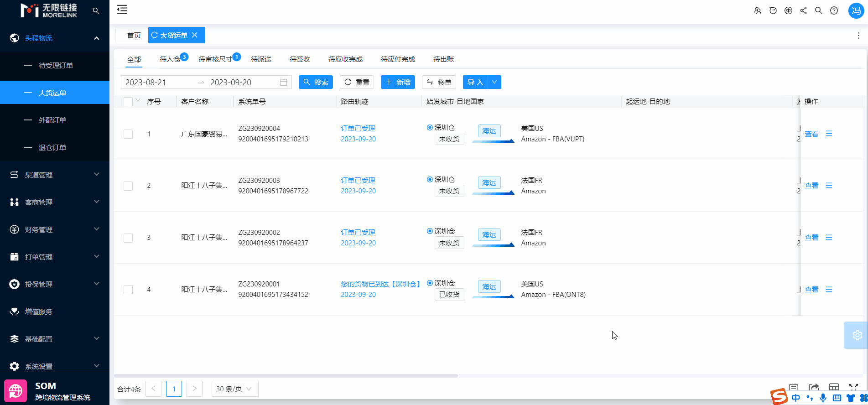Open row actions menu for ZG230920003

[829, 186]
